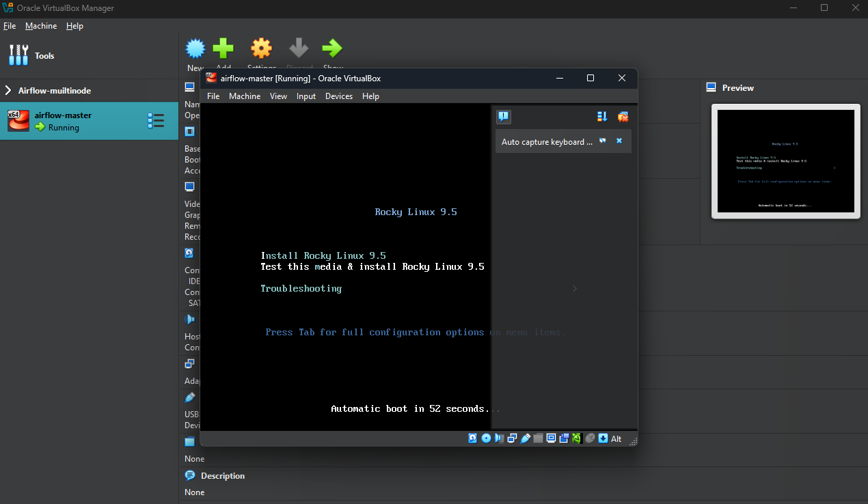Click the sort notifications order icon
Viewport: 868px width, 504px height.
tap(602, 117)
